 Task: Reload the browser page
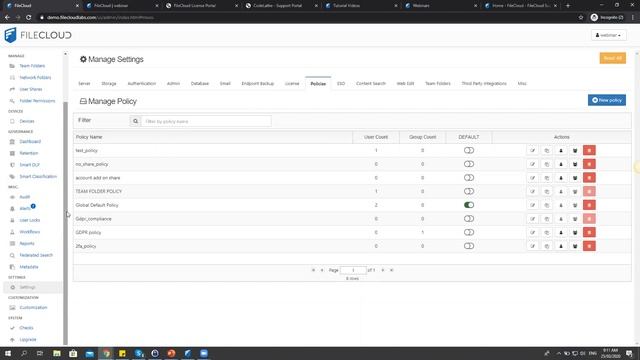[x=29, y=18]
